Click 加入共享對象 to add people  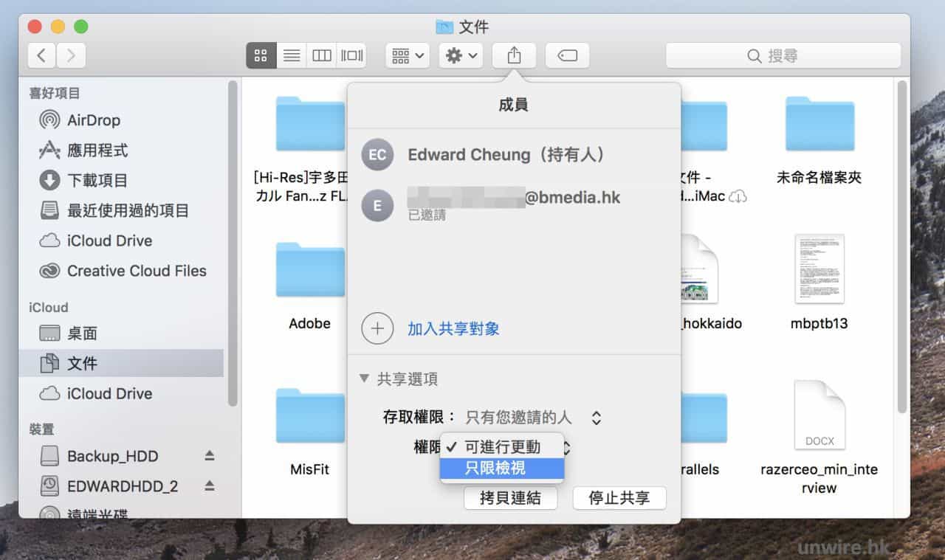(453, 328)
